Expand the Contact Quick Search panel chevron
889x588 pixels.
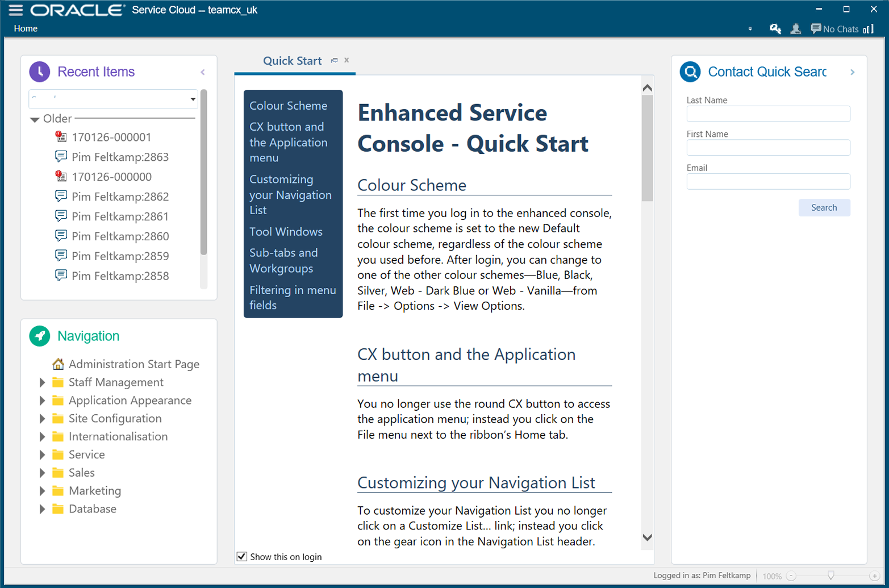click(x=852, y=72)
